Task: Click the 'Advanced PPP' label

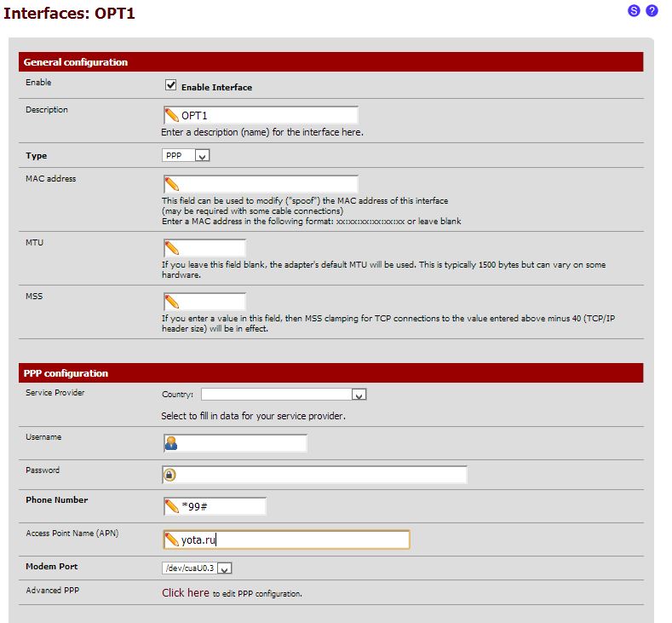Action: click(x=52, y=590)
